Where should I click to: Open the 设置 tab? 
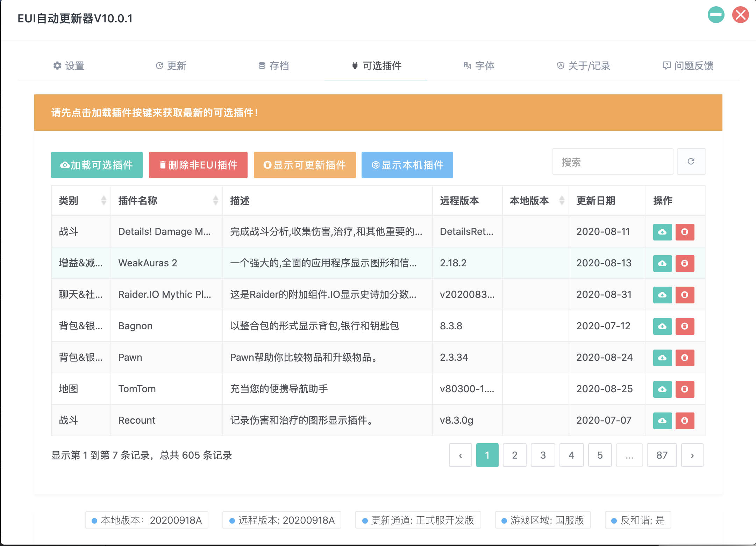pyautogui.click(x=69, y=66)
